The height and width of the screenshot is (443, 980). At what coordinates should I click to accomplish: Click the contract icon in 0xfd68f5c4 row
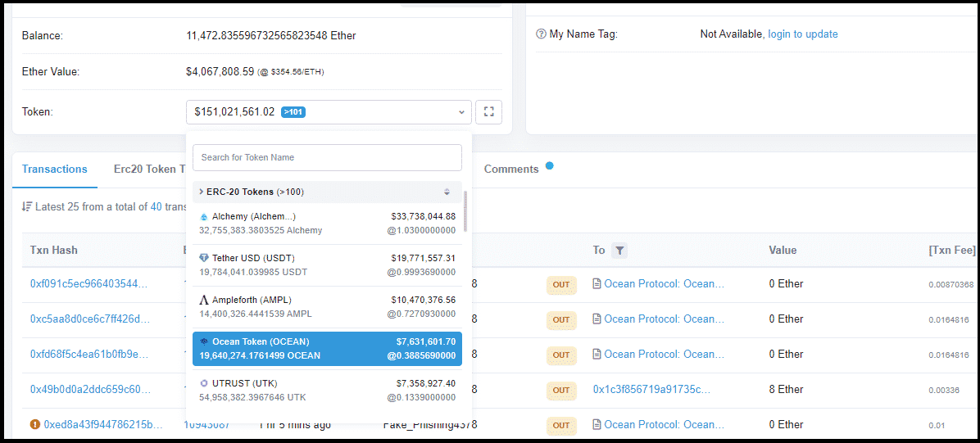tap(597, 355)
